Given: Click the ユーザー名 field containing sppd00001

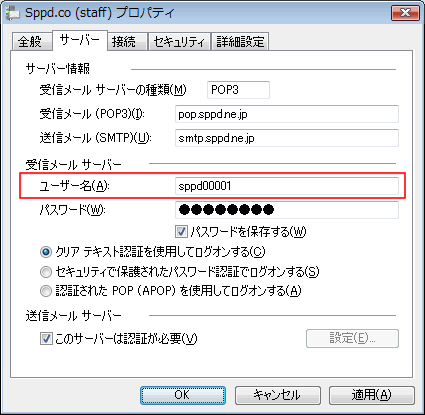Looking at the screenshot, I should 287,186.
